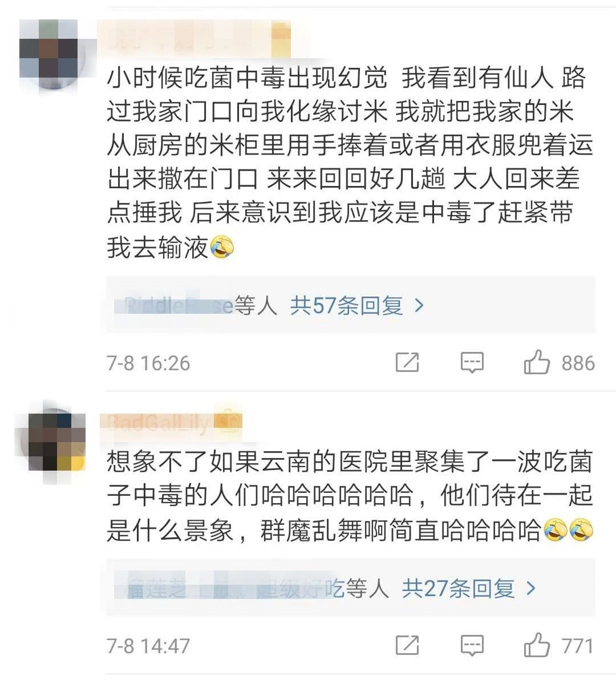Like the comment with 771 likes
Screen dimensions: 616x680
tap(537, 645)
